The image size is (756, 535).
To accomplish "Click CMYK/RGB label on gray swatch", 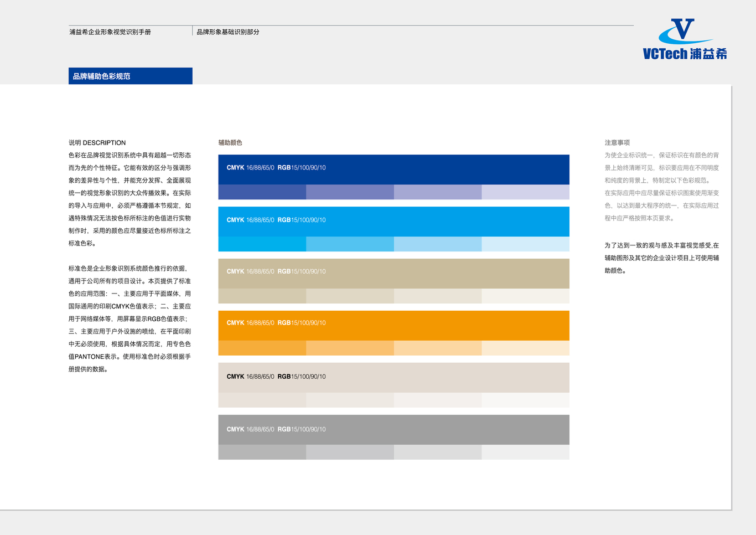I will (x=276, y=429).
